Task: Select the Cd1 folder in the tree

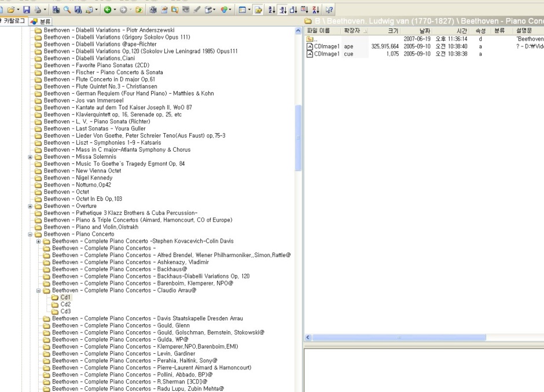Action: (65, 298)
